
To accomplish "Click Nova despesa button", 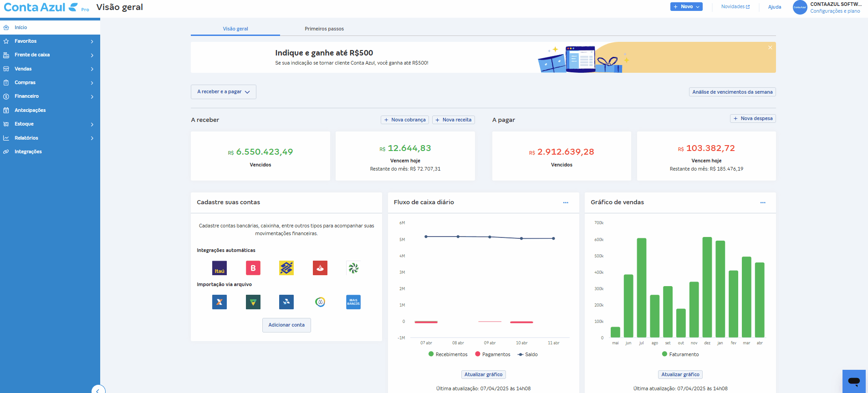I will click(753, 118).
